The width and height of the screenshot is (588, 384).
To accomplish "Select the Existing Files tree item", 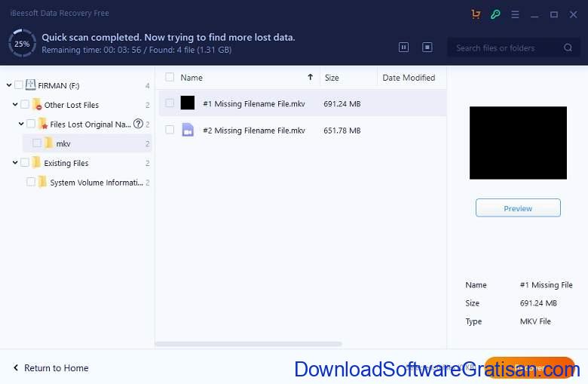I will (x=66, y=163).
